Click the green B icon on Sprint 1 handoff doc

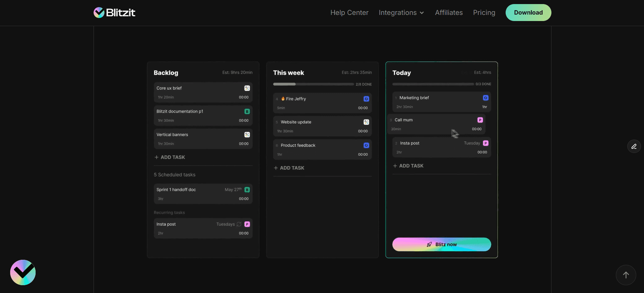click(x=247, y=190)
